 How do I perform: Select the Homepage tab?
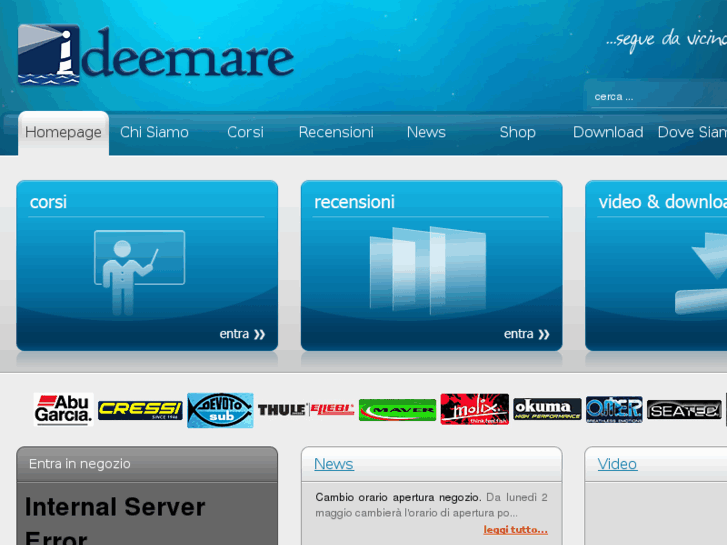pyautogui.click(x=64, y=133)
